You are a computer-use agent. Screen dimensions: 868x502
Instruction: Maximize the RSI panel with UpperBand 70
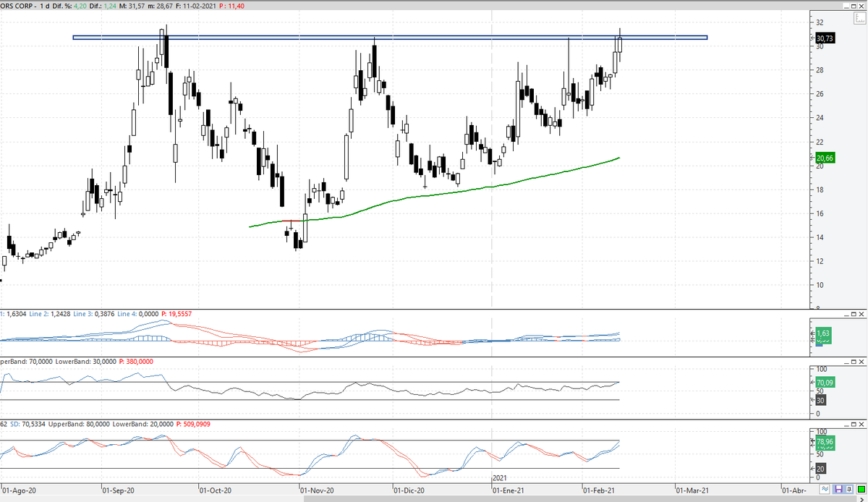click(854, 362)
